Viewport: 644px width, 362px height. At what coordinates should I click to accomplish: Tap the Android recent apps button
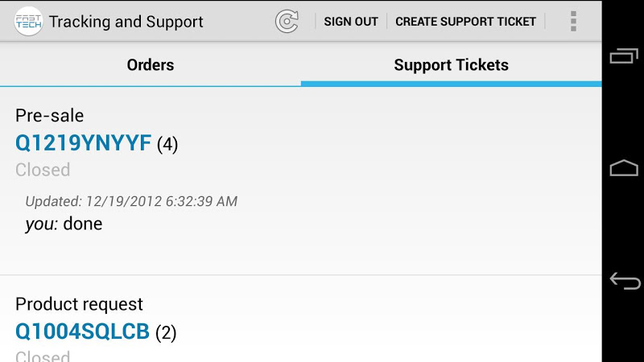pos(624,56)
